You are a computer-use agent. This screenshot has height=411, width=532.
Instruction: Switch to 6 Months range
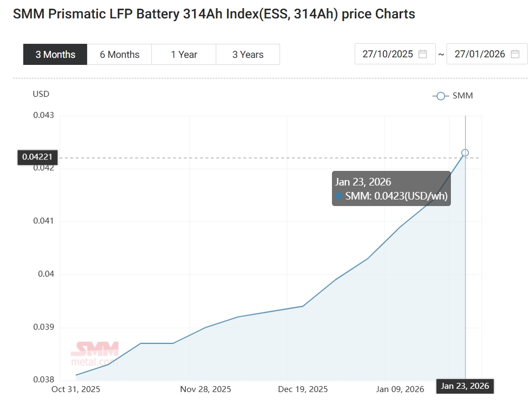(119, 55)
